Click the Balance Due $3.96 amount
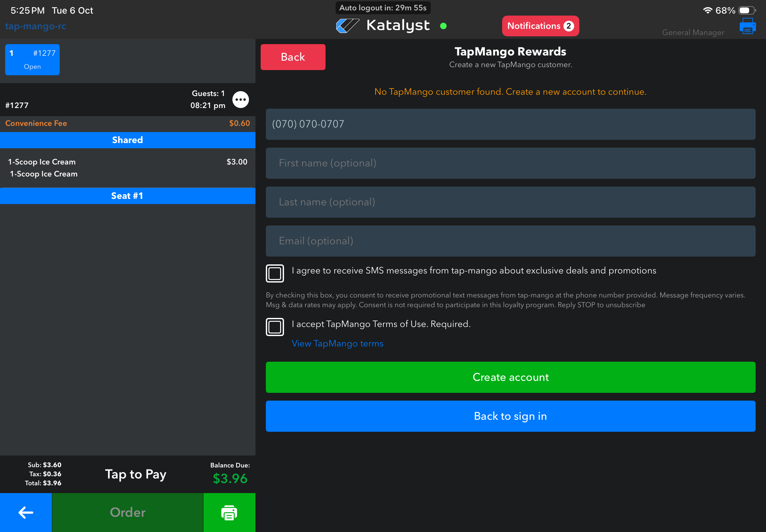Image resolution: width=766 pixels, height=532 pixels. (230, 478)
